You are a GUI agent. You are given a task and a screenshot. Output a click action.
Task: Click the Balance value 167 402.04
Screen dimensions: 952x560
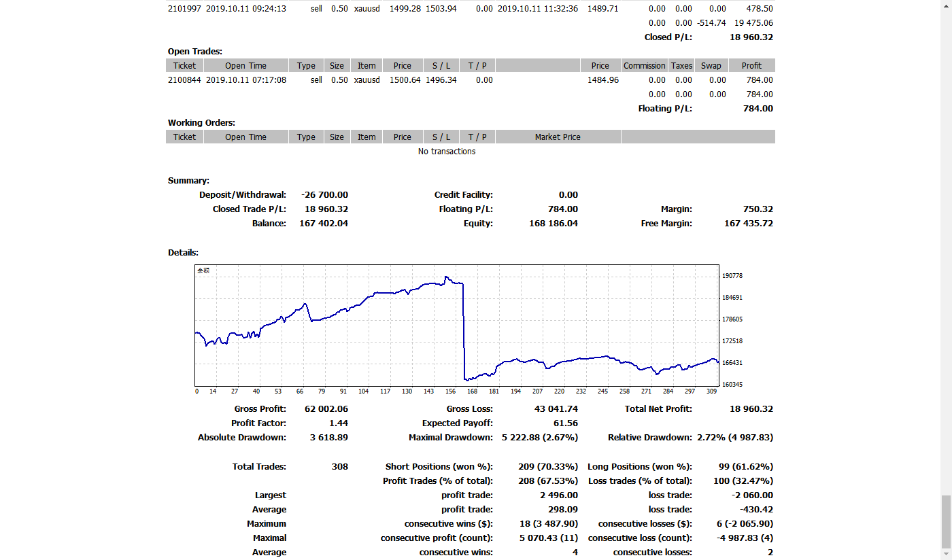[x=324, y=224]
